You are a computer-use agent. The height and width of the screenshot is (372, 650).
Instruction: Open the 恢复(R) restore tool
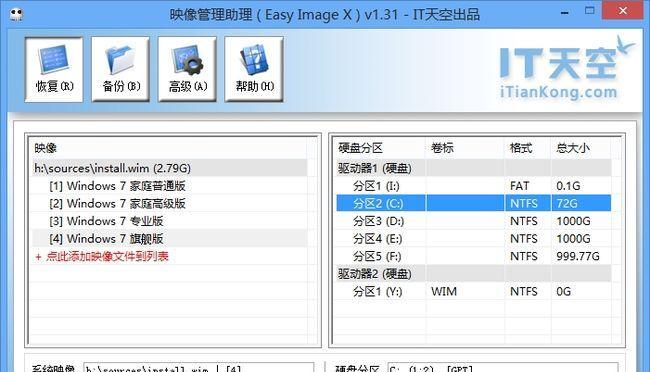pyautogui.click(x=54, y=69)
